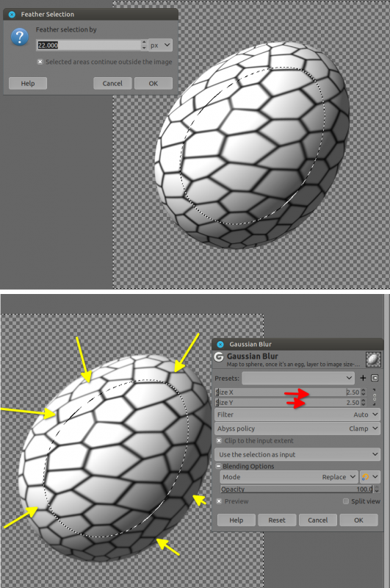Click the Opacity slider
Viewport: 390px width, 588px height.
tap(297, 489)
